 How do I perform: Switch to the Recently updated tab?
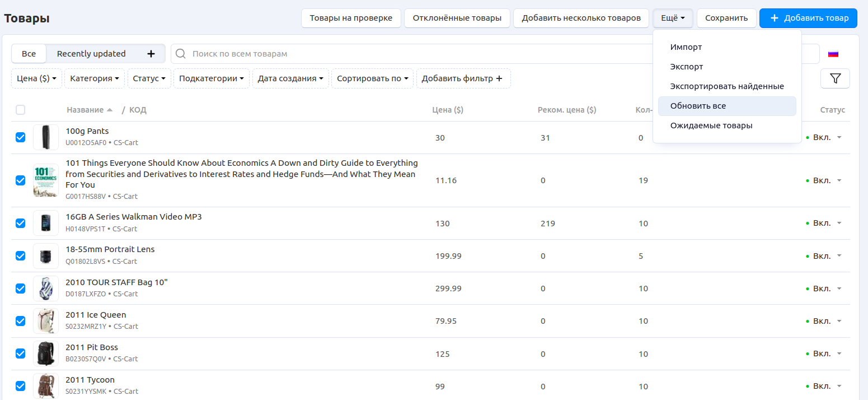(91, 54)
